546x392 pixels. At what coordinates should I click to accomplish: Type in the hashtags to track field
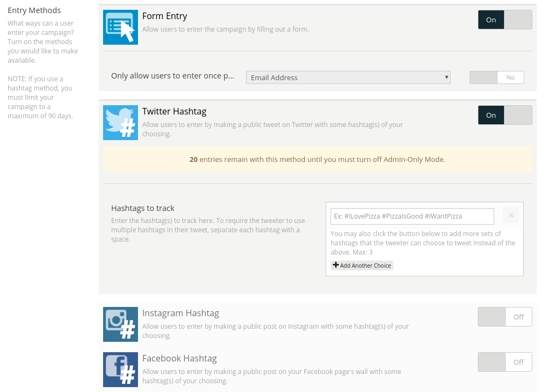click(x=412, y=216)
